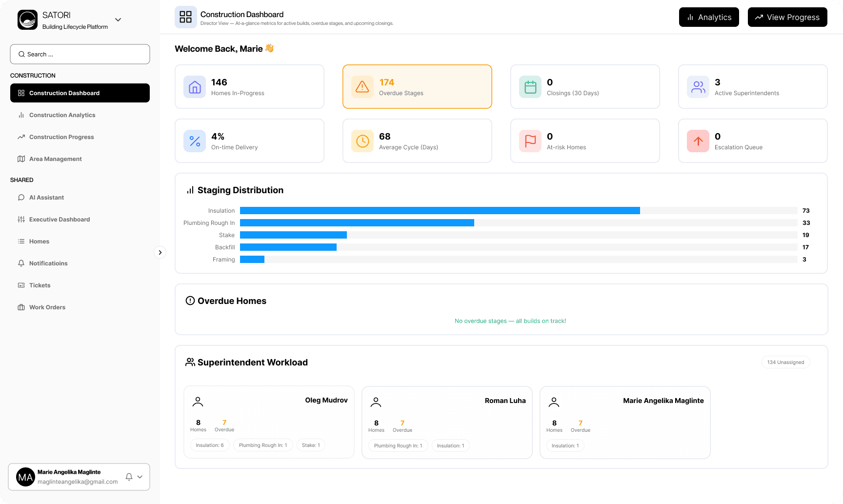This screenshot has height=504, width=843.
Task: Click the Escalation Queue up-arrow icon
Action: coord(698,141)
